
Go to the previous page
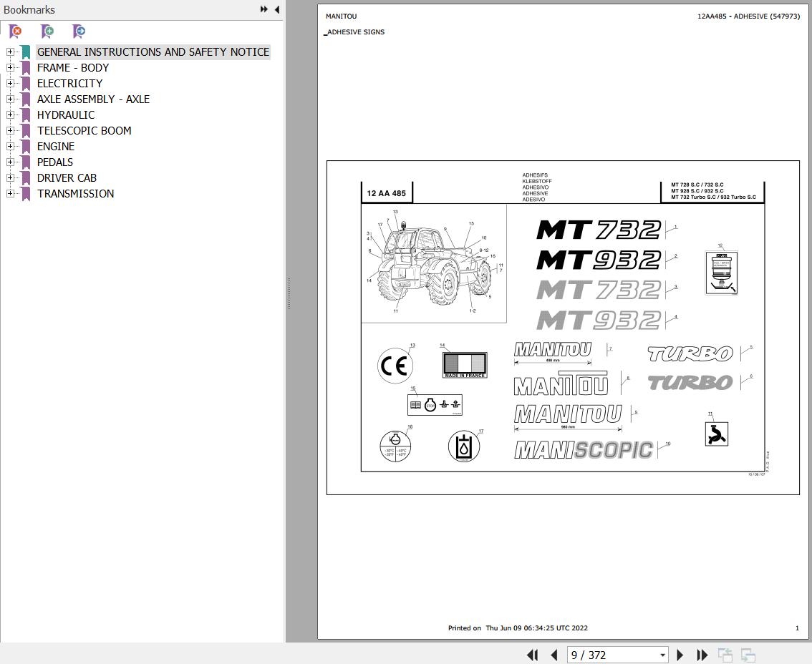(x=554, y=655)
